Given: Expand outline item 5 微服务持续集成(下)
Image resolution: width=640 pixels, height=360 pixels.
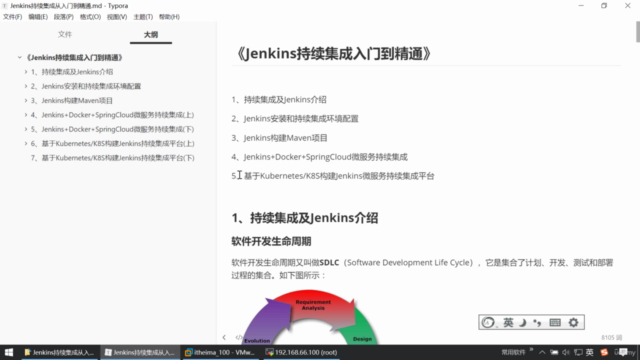Looking at the screenshot, I should coord(26,129).
